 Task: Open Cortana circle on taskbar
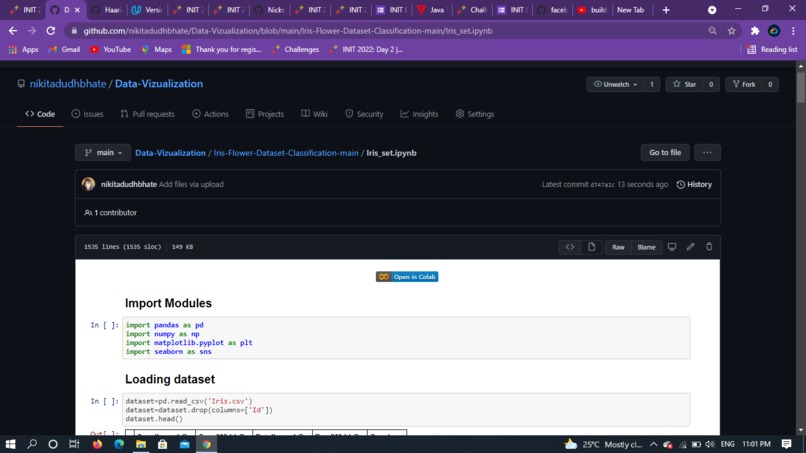click(x=53, y=444)
